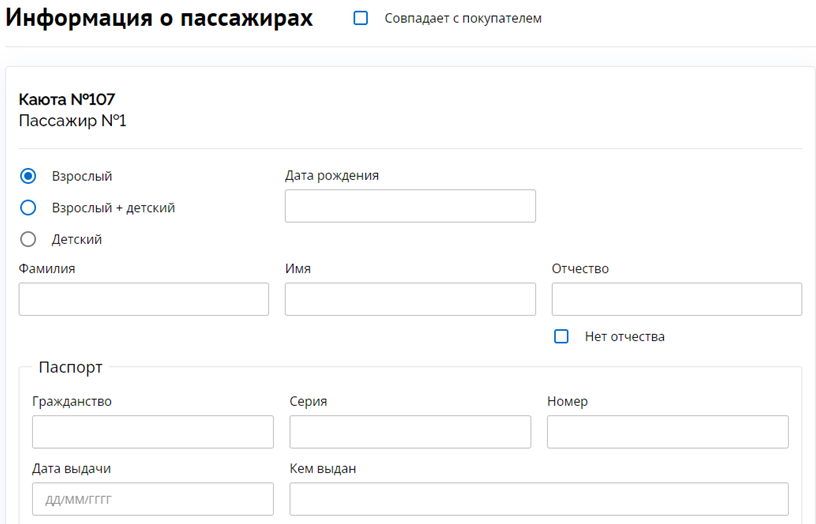
Task: Select the Взрослый radio button
Action: [28, 176]
